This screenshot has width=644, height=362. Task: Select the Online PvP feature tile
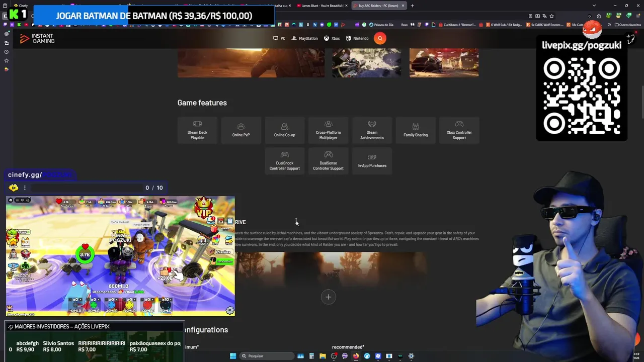(241, 130)
